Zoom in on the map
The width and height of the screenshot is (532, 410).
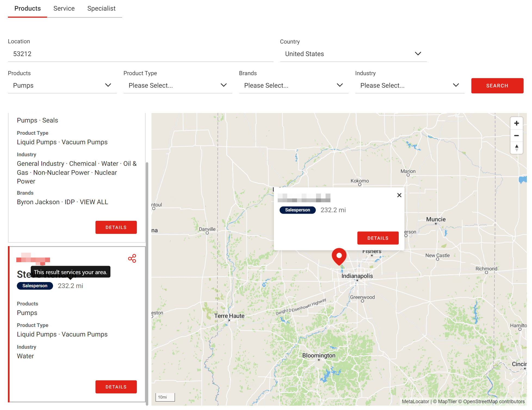click(x=516, y=123)
